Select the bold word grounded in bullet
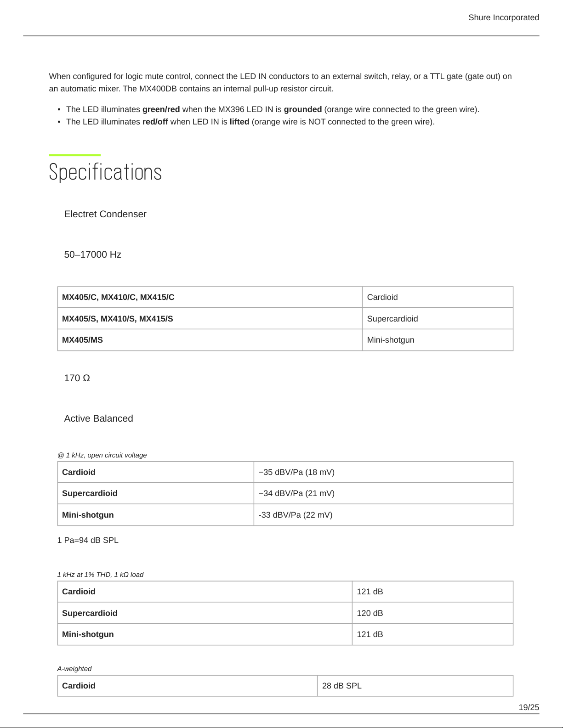Viewport: 563px width, 728px height. coord(302,109)
